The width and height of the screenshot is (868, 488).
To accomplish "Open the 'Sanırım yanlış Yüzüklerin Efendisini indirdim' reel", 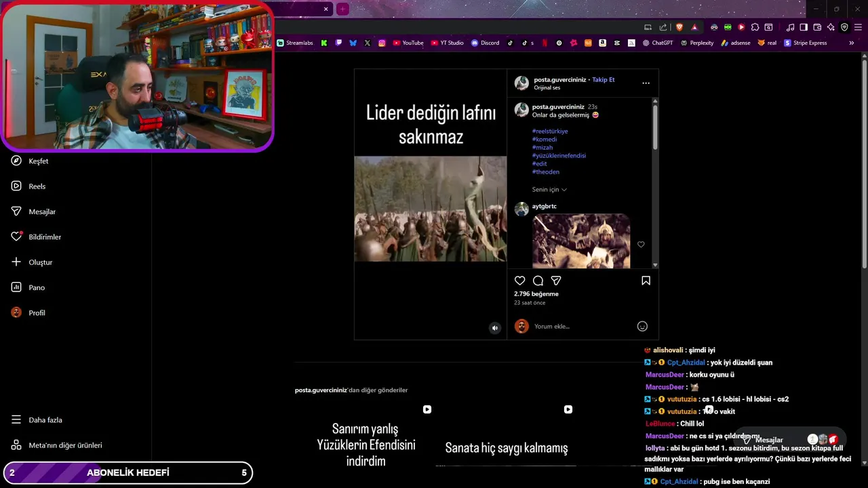I will point(366,435).
